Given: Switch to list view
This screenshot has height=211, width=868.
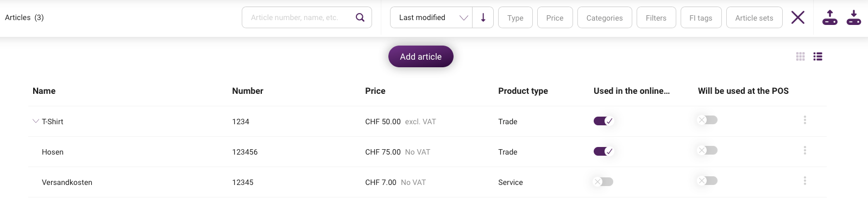Looking at the screenshot, I should [818, 56].
